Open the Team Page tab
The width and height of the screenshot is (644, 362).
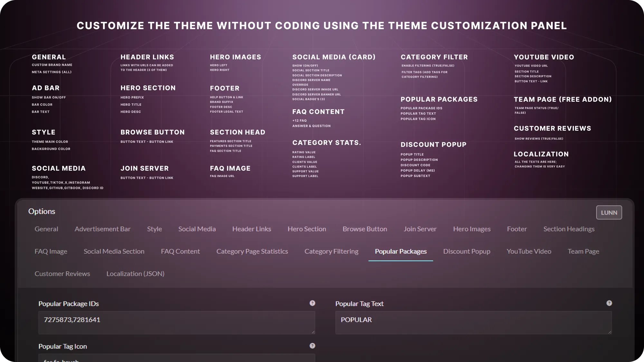click(x=583, y=251)
